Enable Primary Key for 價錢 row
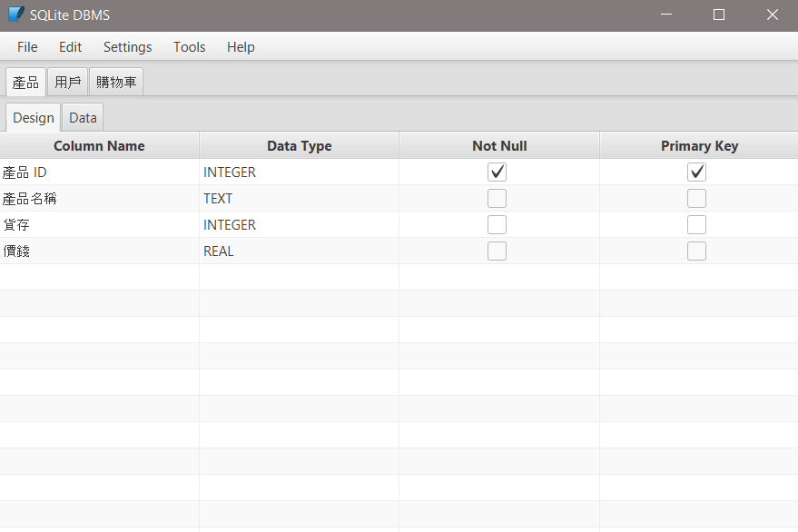The height and width of the screenshot is (532, 798). point(696,251)
